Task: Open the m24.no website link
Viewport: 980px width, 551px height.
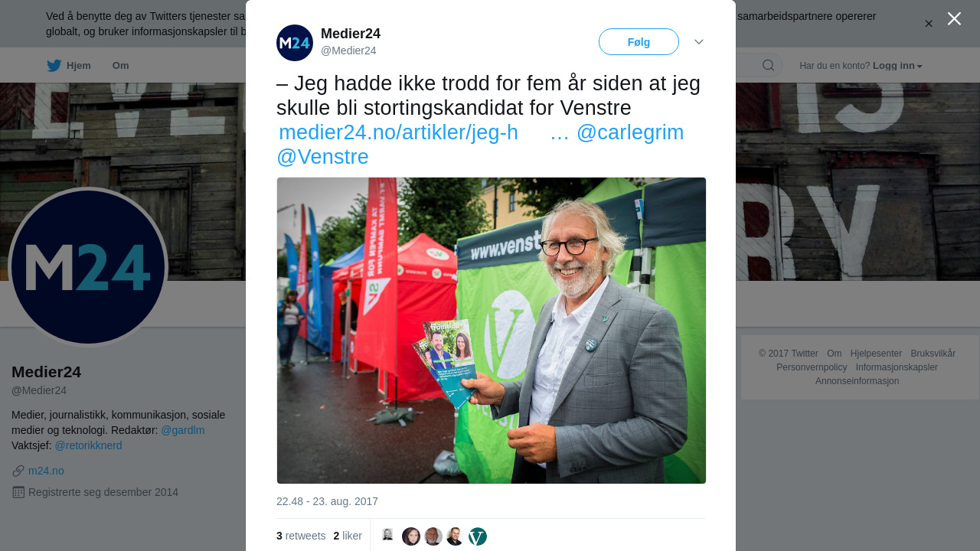Action: click(46, 471)
